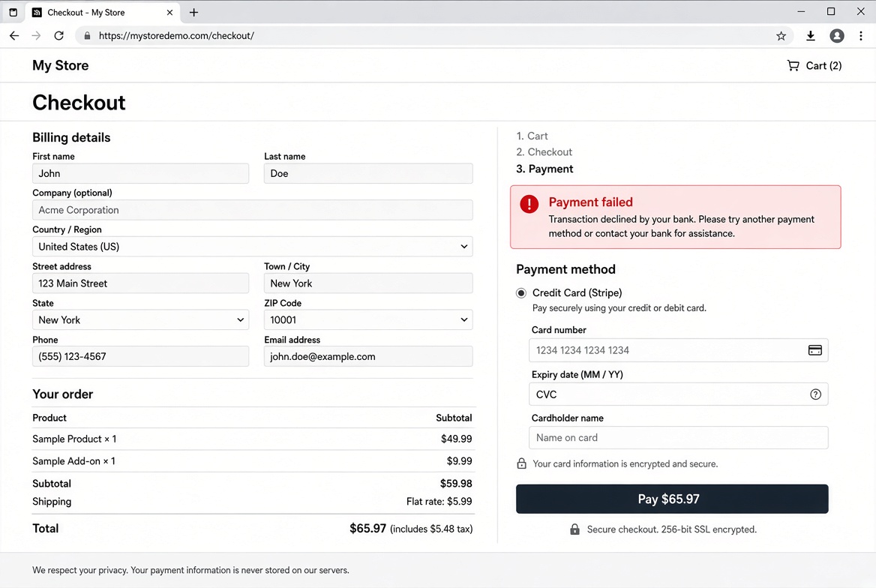876x588 pixels.
Task: Select the Credit Card (Stripe) radio button
Action: point(521,293)
